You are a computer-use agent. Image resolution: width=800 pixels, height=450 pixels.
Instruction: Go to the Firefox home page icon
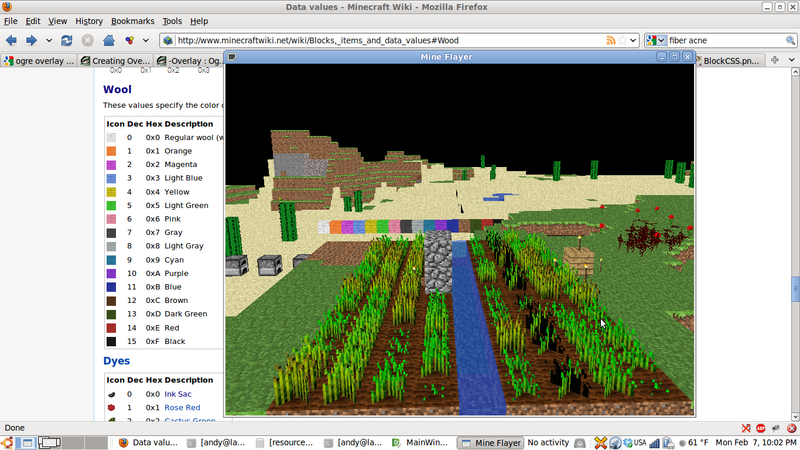tap(109, 41)
